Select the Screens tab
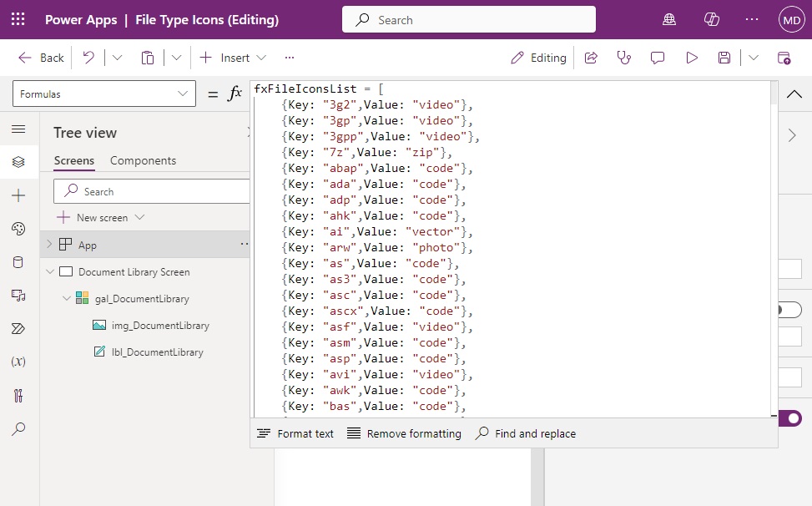Viewport: 812px width, 506px height. point(73,160)
